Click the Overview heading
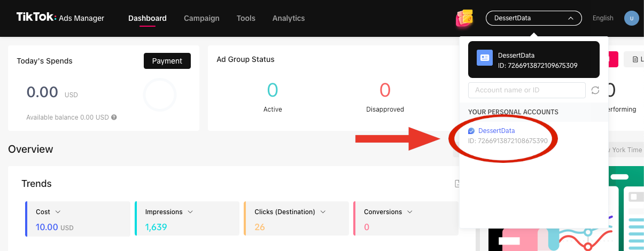 30,149
